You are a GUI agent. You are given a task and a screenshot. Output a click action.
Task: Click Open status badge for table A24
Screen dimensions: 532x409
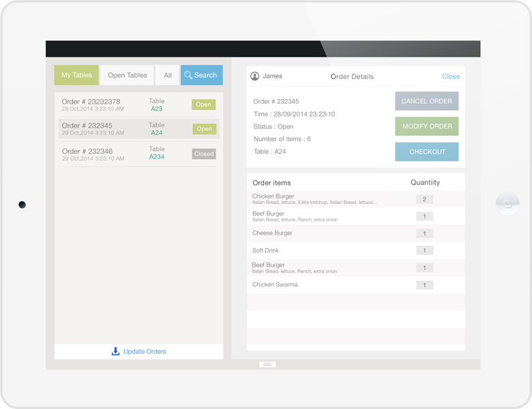tap(204, 129)
